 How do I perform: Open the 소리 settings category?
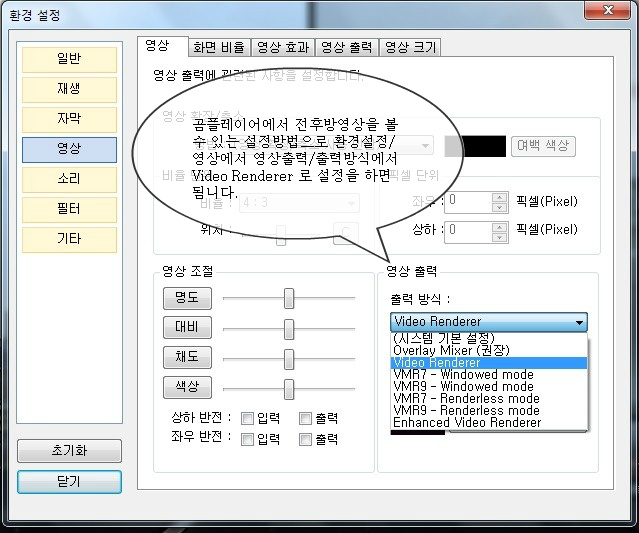coord(69,180)
